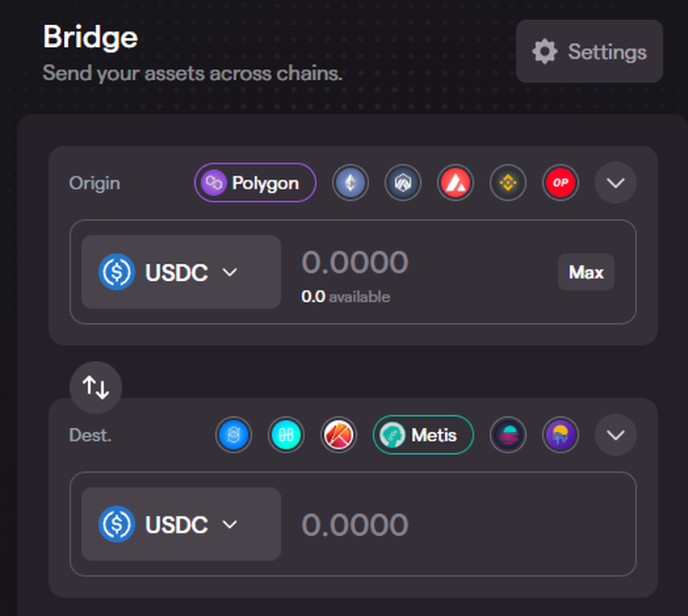
Task: Swap the origin and destination chains
Action: click(96, 387)
